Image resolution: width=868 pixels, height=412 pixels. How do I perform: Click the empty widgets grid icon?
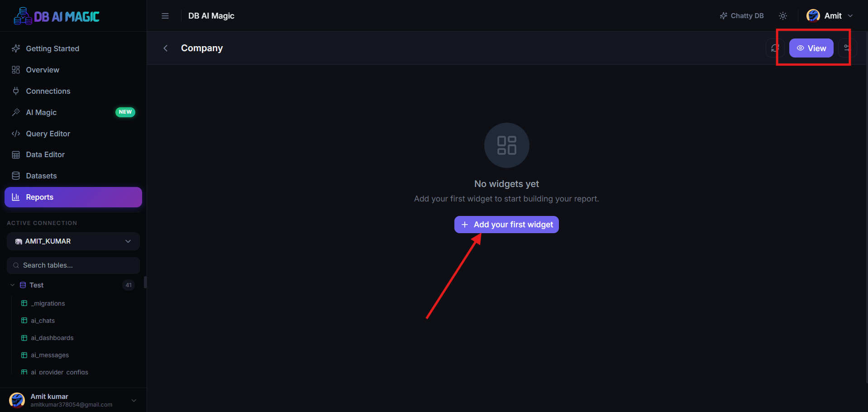(x=507, y=145)
